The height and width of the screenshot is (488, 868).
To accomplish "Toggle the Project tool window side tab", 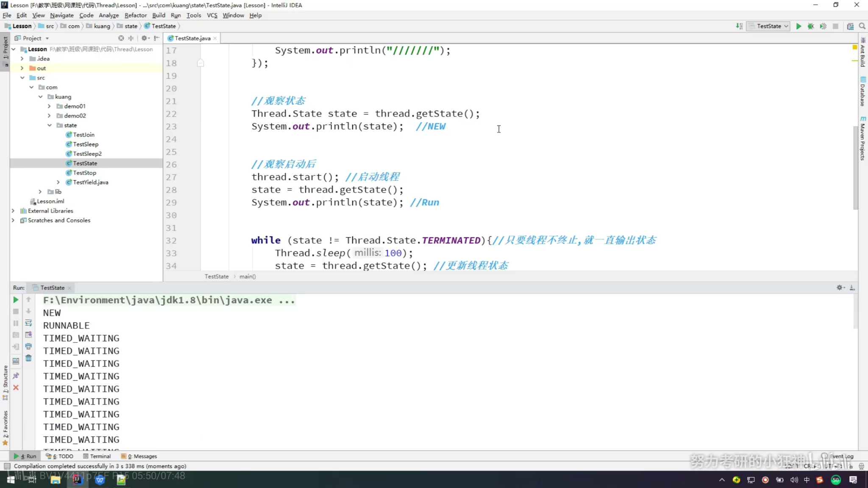I will point(5,53).
